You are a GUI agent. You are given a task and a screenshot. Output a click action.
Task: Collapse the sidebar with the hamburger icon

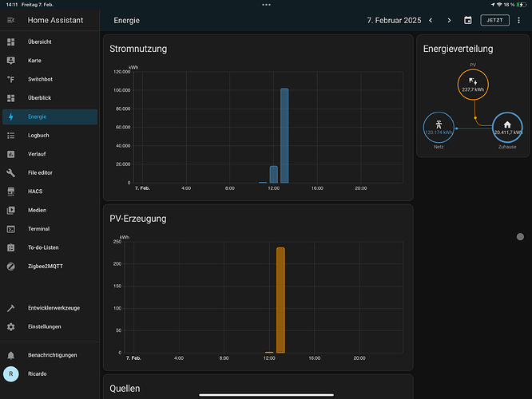(11, 20)
